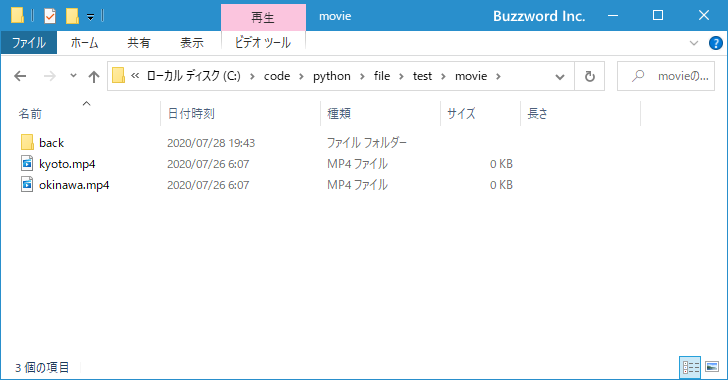This screenshot has width=728, height=380.
Task: Navigate to the python breadcrumb
Action: [x=332, y=76]
